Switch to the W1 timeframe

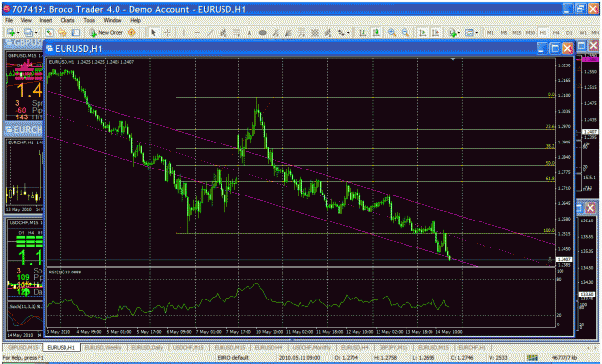(x=583, y=33)
